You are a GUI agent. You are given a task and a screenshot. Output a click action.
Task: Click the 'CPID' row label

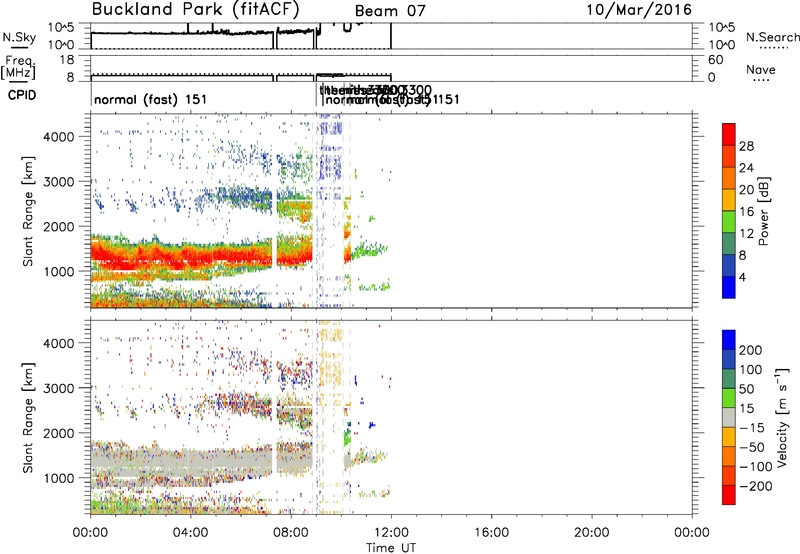22,95
